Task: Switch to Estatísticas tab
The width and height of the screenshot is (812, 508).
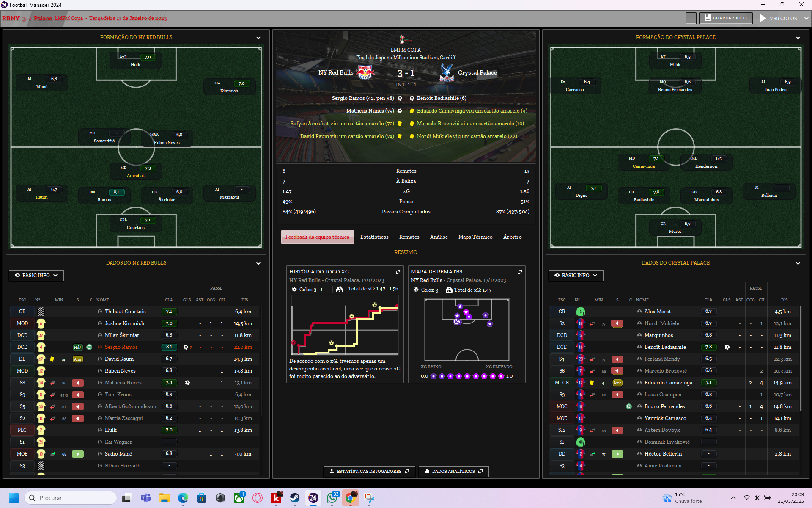Action: 374,237
